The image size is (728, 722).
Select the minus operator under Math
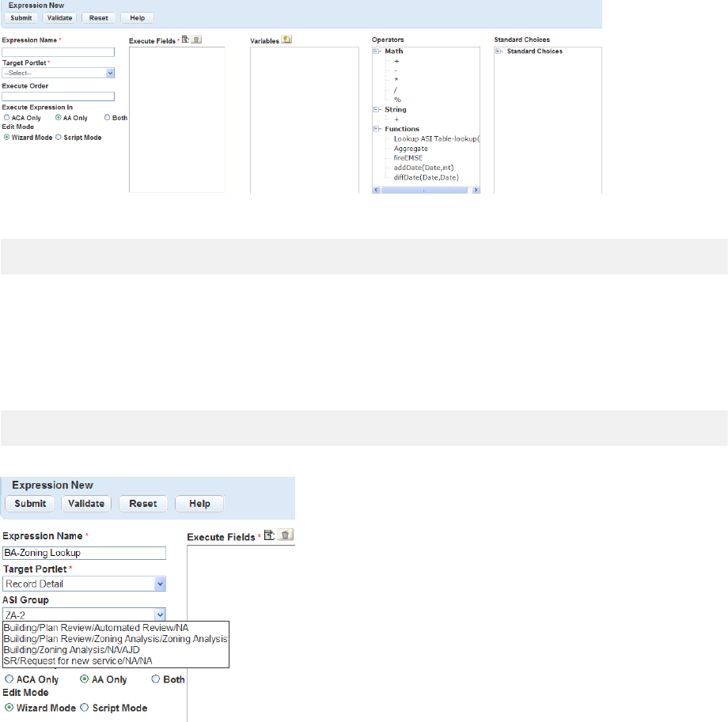point(396,70)
